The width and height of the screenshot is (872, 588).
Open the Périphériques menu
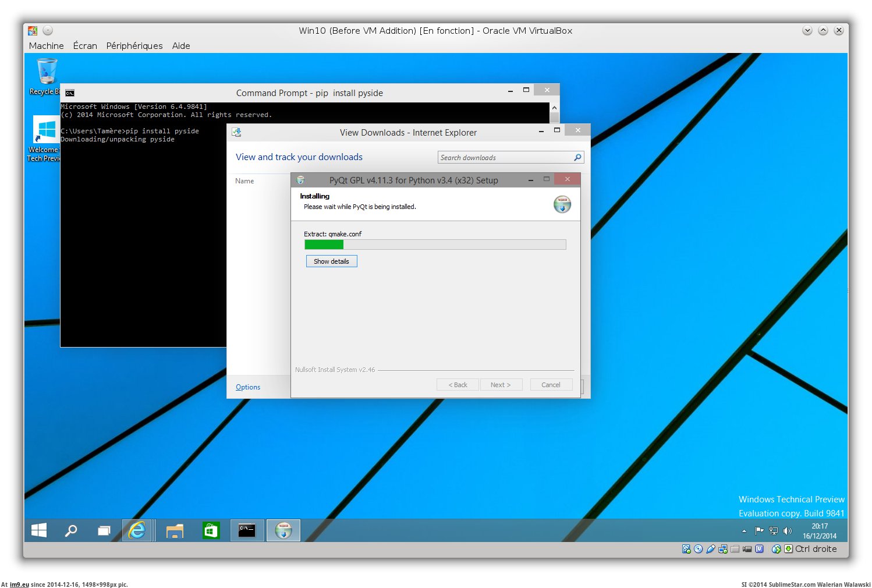pos(134,46)
